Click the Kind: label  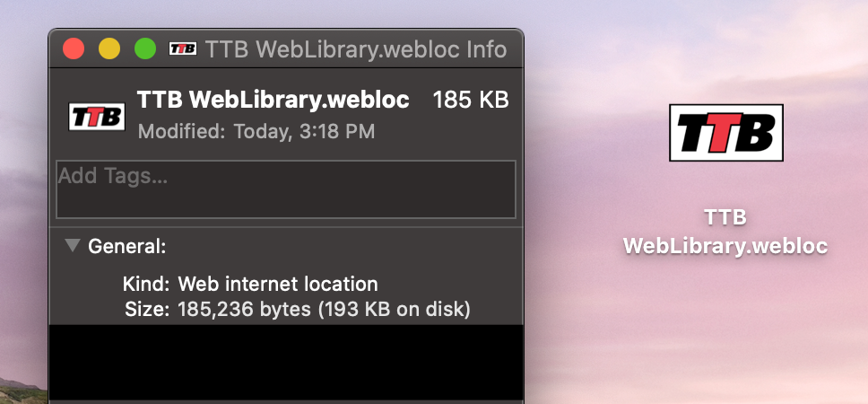click(146, 285)
